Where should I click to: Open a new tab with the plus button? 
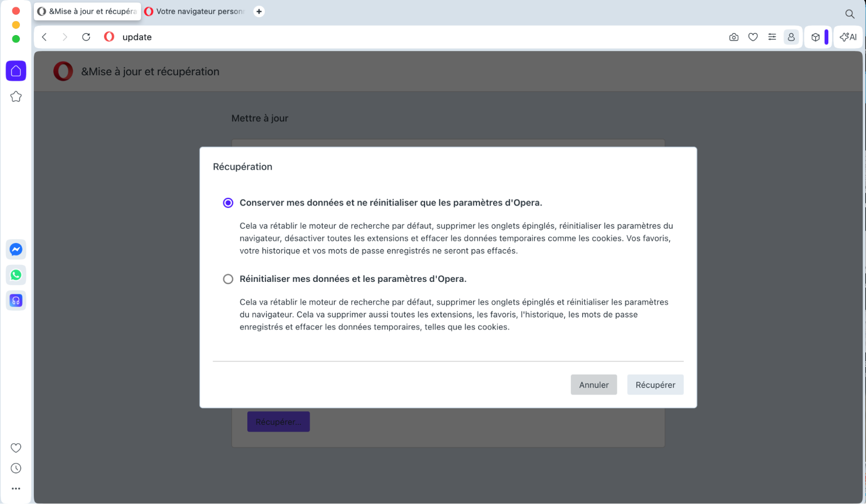click(259, 12)
